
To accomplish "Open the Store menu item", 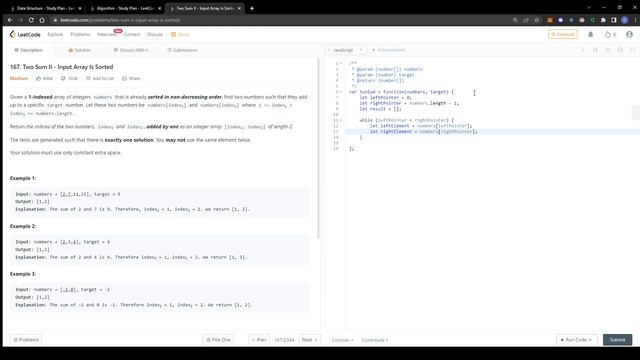I will pos(180,34).
